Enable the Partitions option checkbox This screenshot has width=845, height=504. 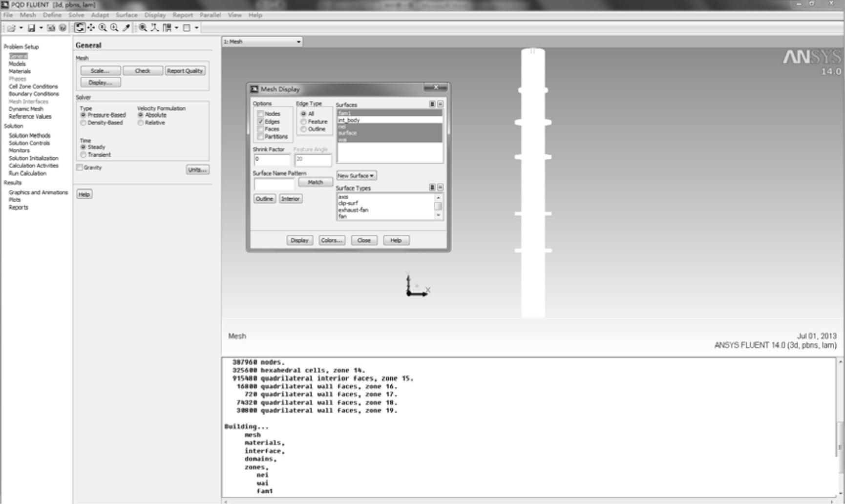click(260, 136)
